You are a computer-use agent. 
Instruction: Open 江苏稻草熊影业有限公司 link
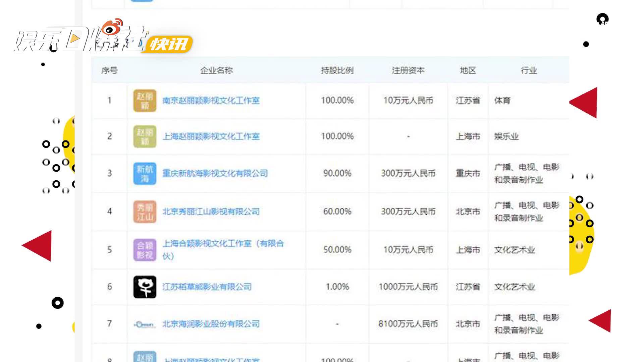[207, 287]
